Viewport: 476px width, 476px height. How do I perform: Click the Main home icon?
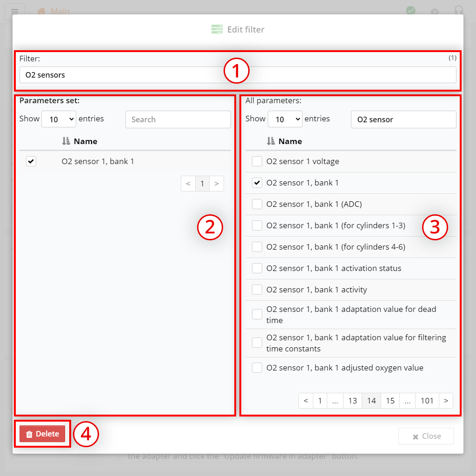tap(41, 11)
